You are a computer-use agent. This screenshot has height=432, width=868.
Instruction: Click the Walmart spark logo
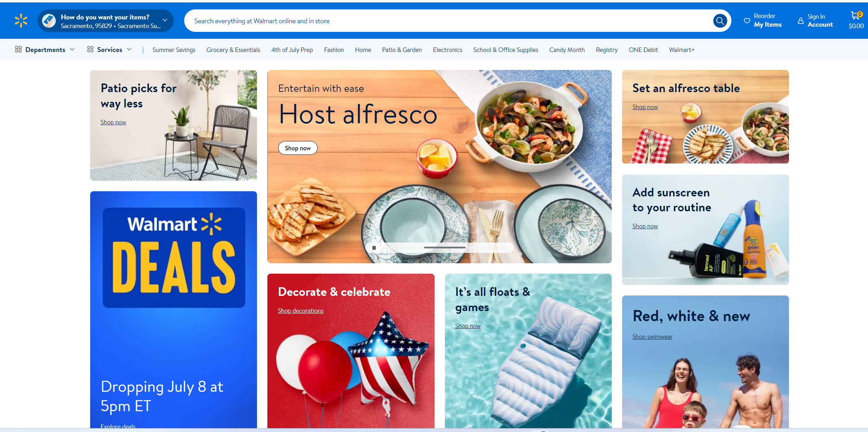[x=21, y=21]
